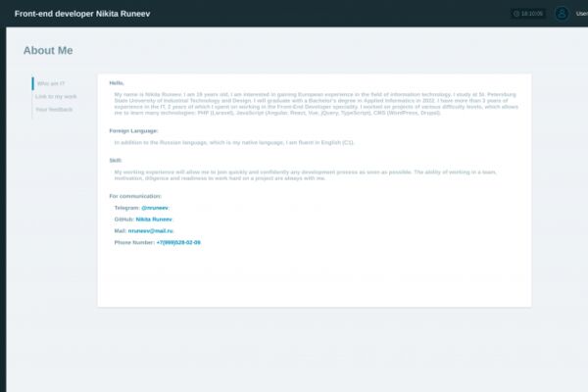The width and height of the screenshot is (588, 392).
Task: Click the 'My working experience' skill paragraph
Action: [x=306, y=175]
